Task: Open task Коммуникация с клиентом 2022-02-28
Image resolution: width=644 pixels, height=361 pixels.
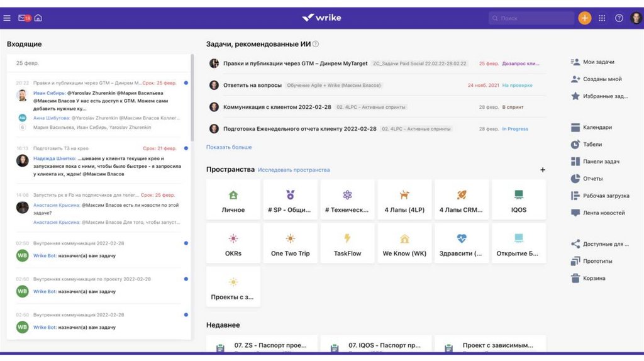Action: pos(277,107)
